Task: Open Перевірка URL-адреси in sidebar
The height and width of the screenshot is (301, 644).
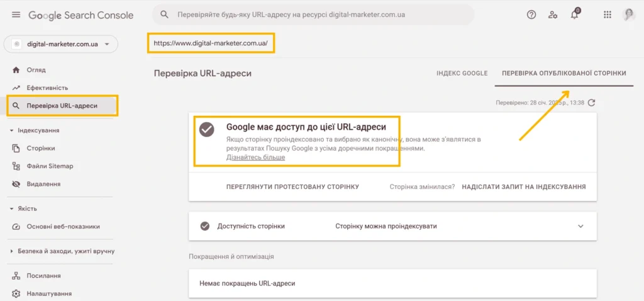Action: pyautogui.click(x=62, y=106)
